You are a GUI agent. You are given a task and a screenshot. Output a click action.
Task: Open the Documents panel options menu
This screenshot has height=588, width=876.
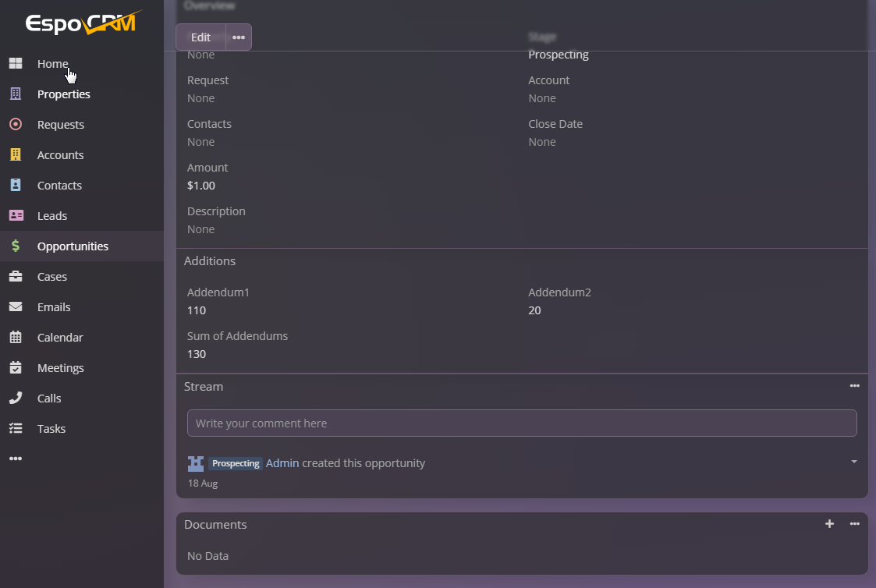[854, 524]
